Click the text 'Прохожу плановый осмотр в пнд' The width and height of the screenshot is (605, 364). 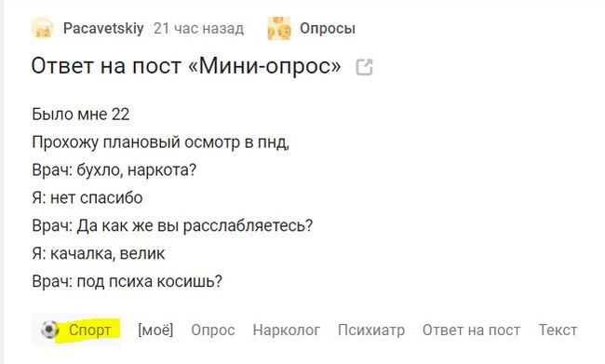pos(160,142)
